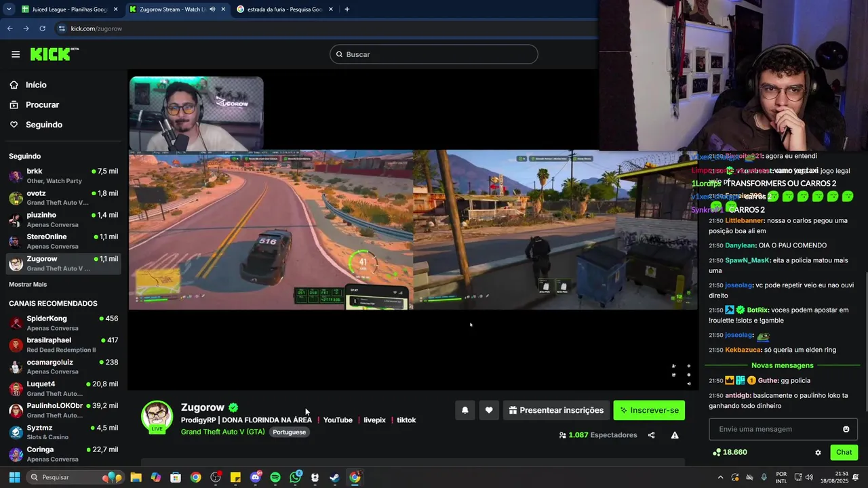
Task: Open the emoji picker in chat
Action: coord(846,429)
